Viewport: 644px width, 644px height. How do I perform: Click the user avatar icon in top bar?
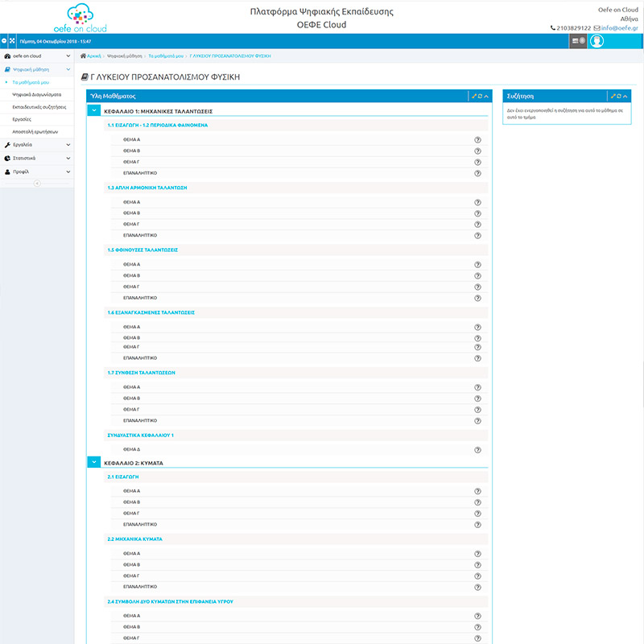(x=597, y=41)
